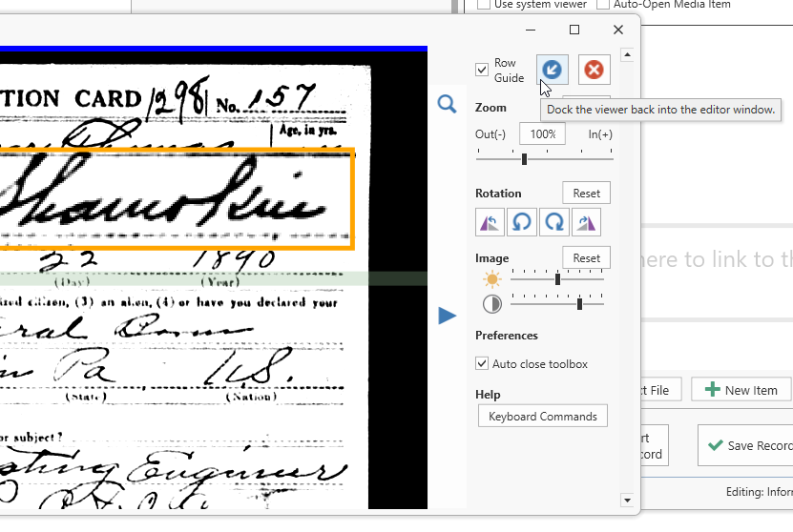The width and height of the screenshot is (793, 532).
Task: Flip image using rightmost rotation icon
Action: (584, 223)
